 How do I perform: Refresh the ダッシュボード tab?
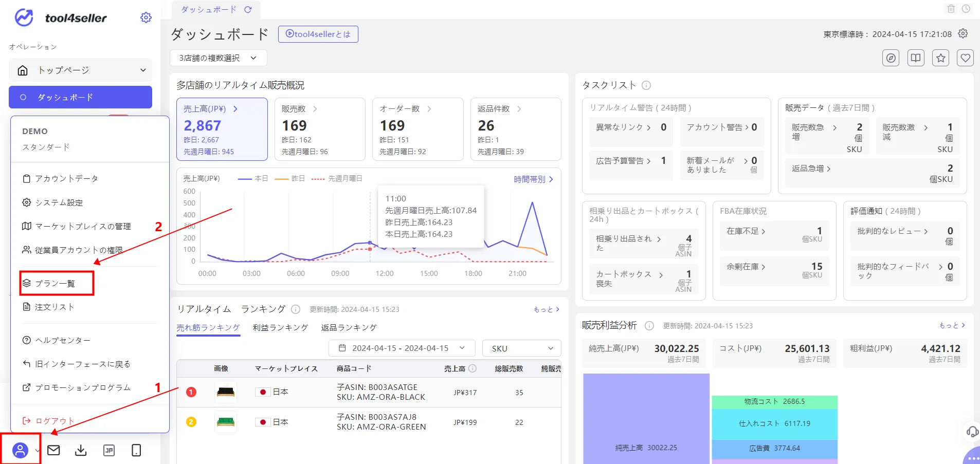pos(248,9)
